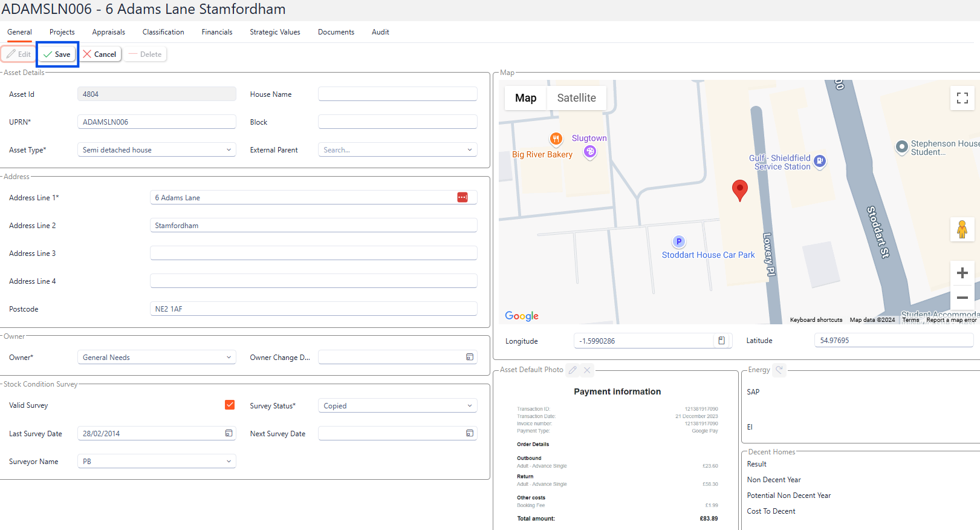Open the Owner Change Date calendar picker
The image size is (980, 530).
(470, 357)
